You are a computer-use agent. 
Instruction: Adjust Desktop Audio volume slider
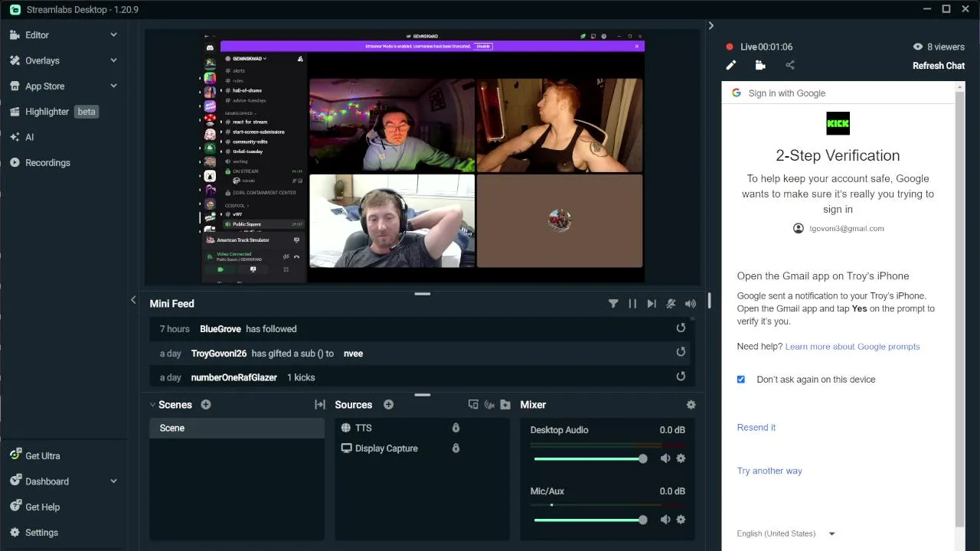pyautogui.click(x=590, y=458)
